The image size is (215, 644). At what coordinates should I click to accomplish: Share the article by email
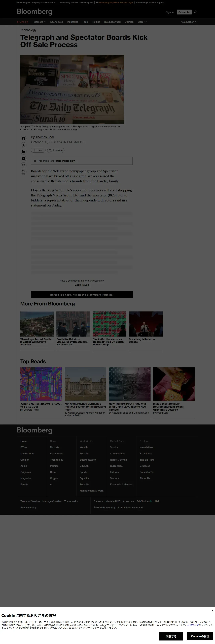[24, 158]
